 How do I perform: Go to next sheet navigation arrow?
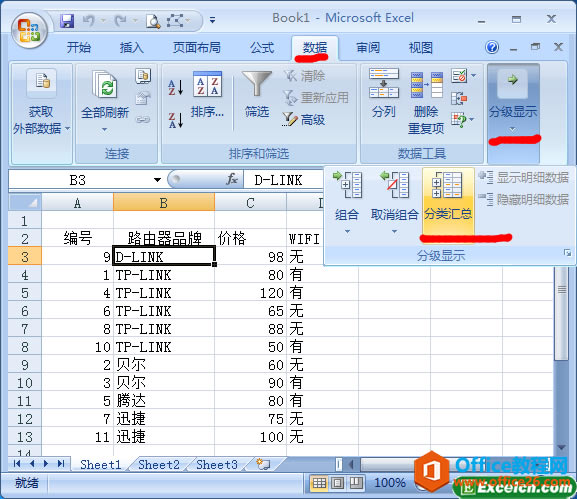pyautogui.click(x=46, y=463)
